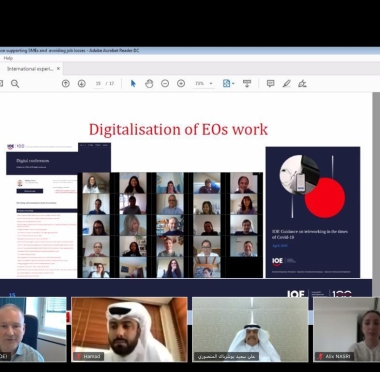
Task: Open the Help menu
Action: coord(8,58)
